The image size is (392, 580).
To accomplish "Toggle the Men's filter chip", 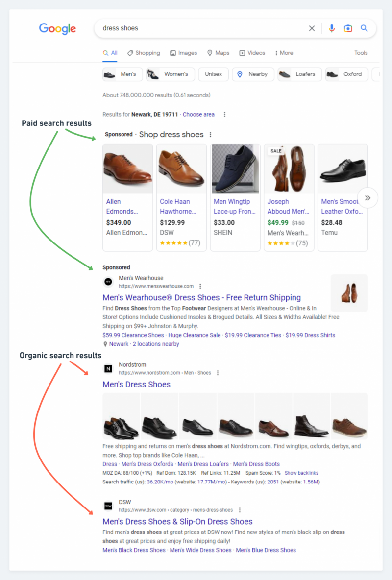I will [122, 74].
